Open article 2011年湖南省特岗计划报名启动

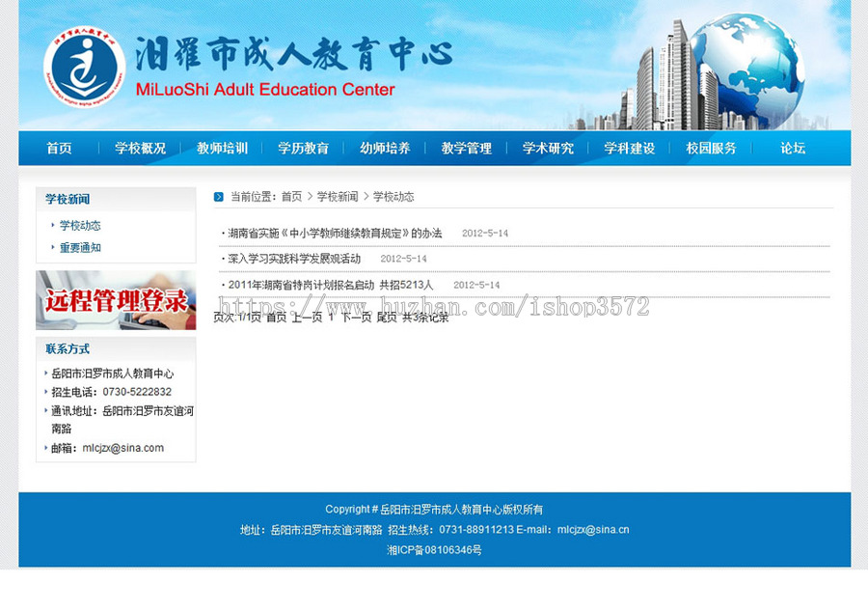[331, 285]
